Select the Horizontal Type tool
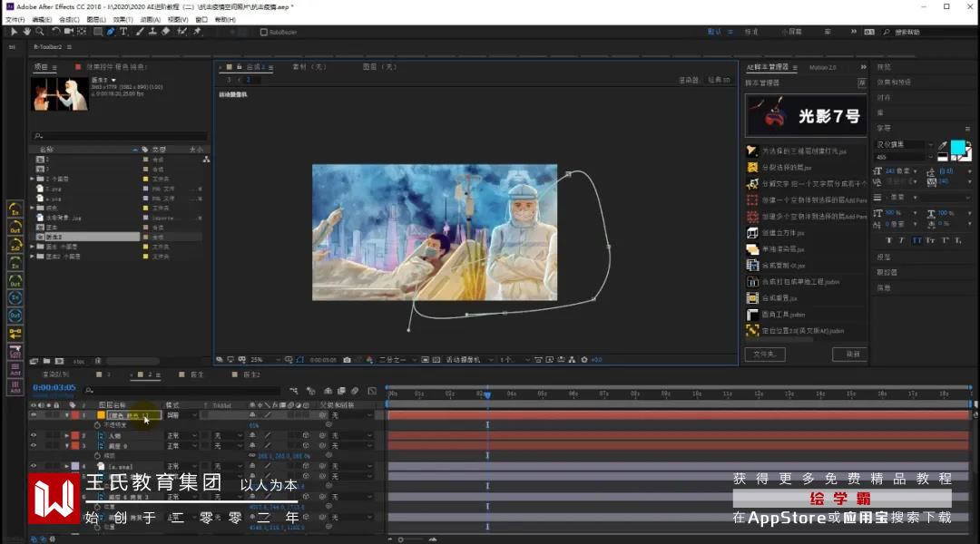 (123, 31)
